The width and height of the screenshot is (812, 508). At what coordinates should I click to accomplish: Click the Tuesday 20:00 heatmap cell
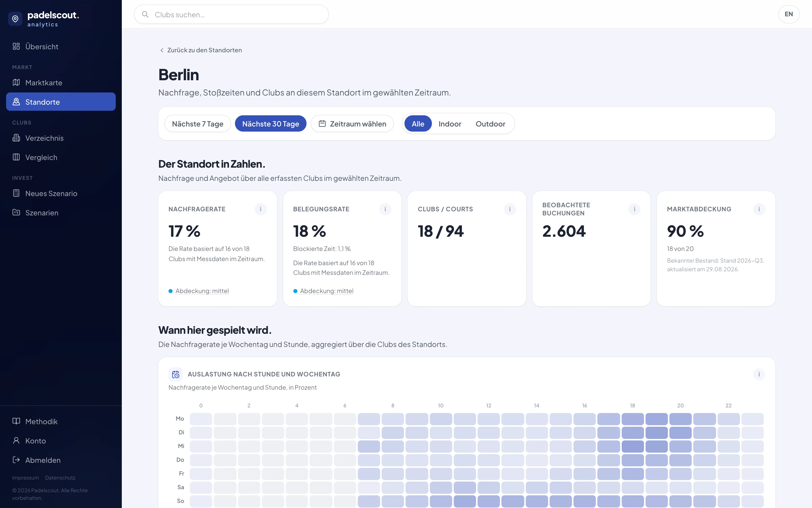[x=681, y=433]
